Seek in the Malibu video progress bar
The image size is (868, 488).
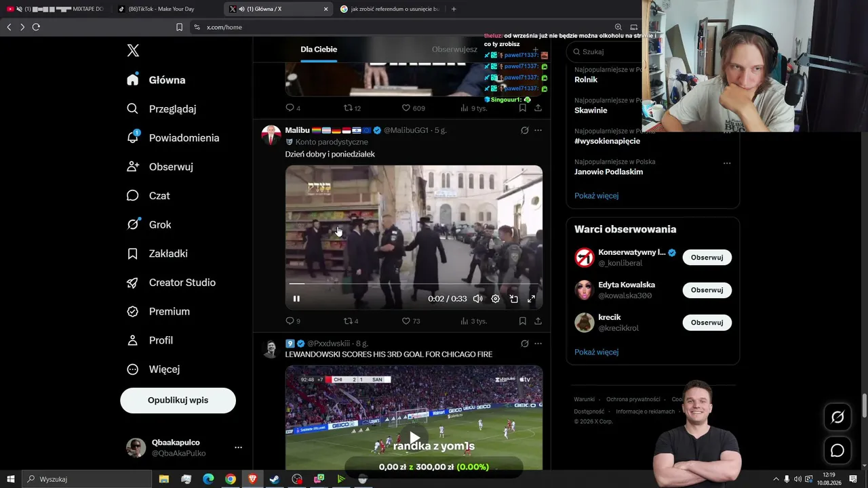point(414,284)
